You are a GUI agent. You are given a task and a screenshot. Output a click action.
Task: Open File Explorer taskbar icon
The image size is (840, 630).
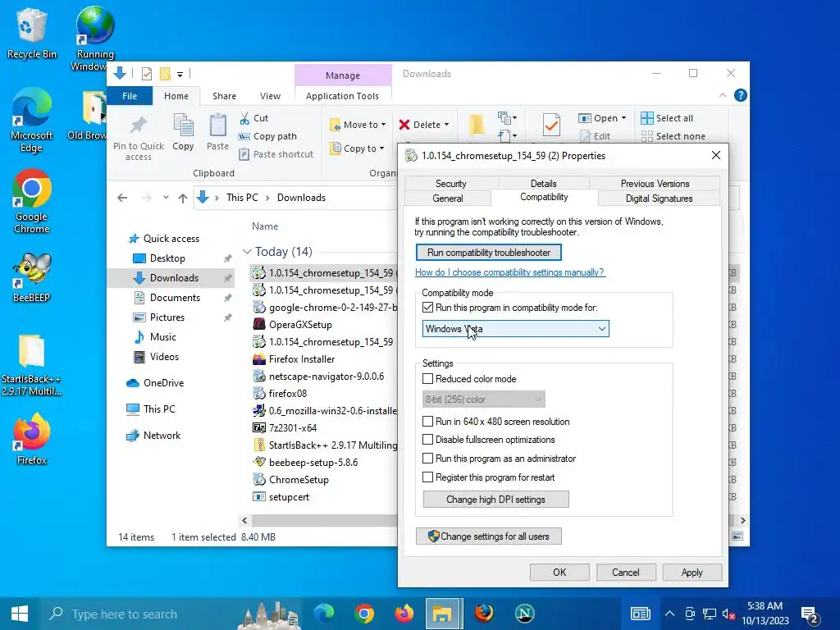pos(442,614)
